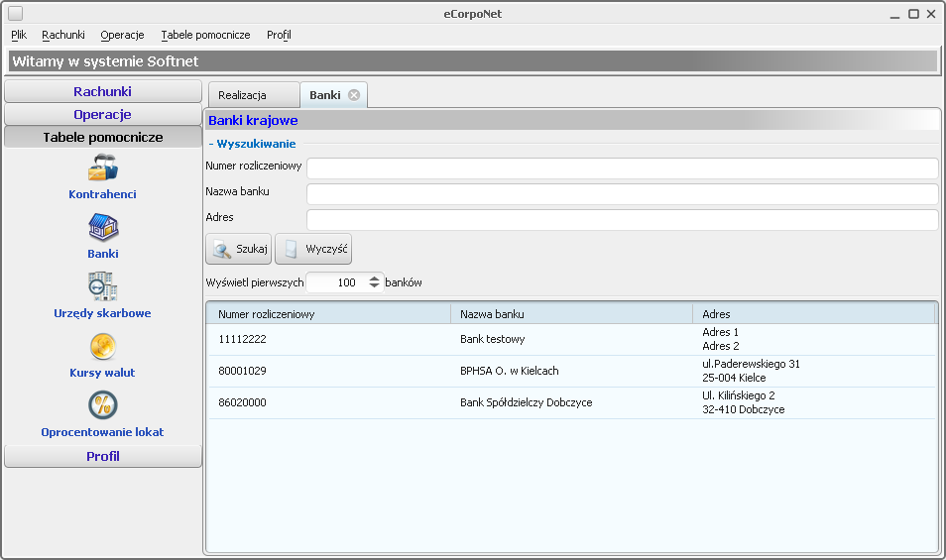This screenshot has height=560, width=946.
Task: Maximize the eCorpoNet window
Action: pyautogui.click(x=914, y=13)
